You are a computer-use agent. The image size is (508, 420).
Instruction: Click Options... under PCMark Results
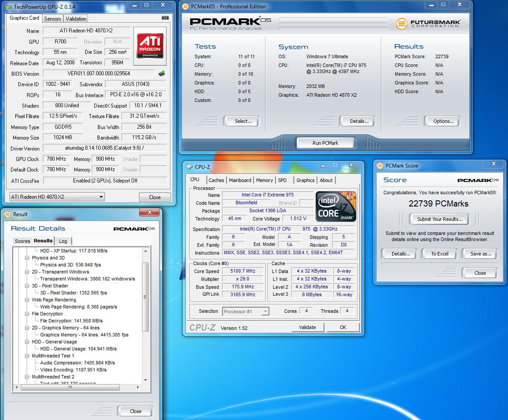443,121
